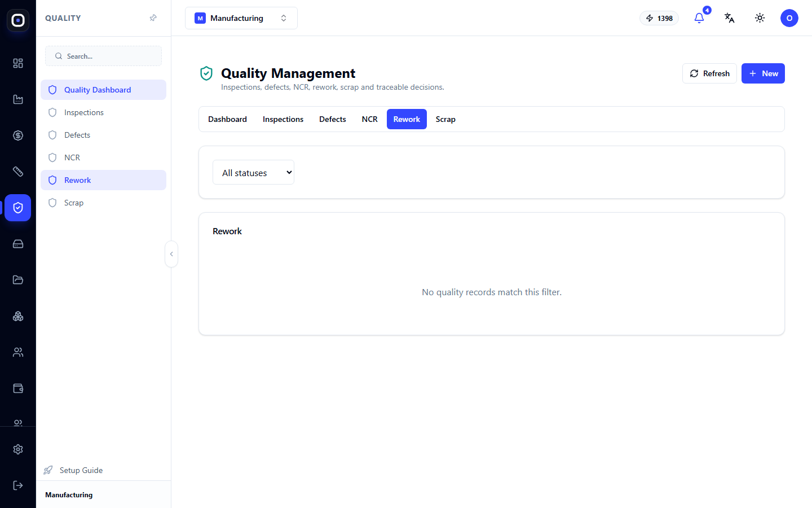Open the wallet icon in left rail
The width and height of the screenshot is (812, 508).
point(18,388)
